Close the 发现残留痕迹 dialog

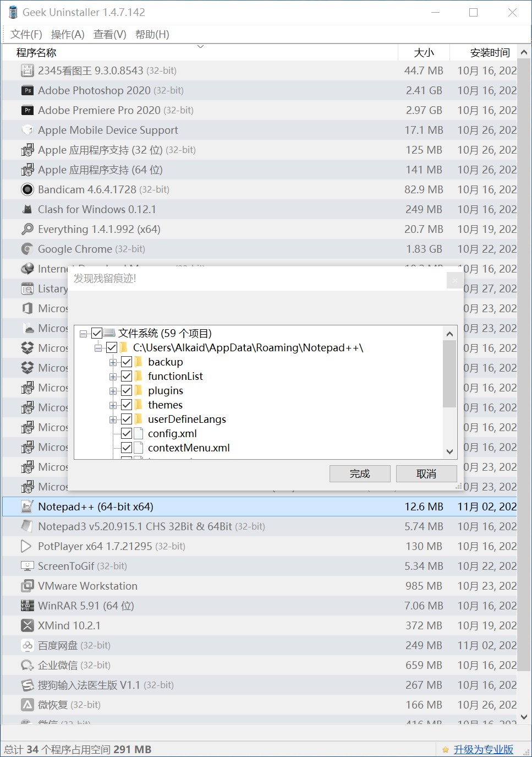coord(455,281)
